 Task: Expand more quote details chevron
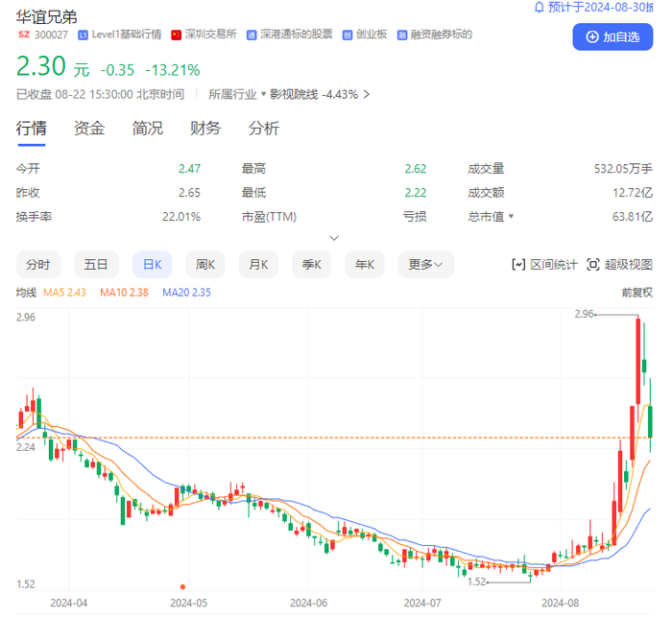[x=334, y=238]
